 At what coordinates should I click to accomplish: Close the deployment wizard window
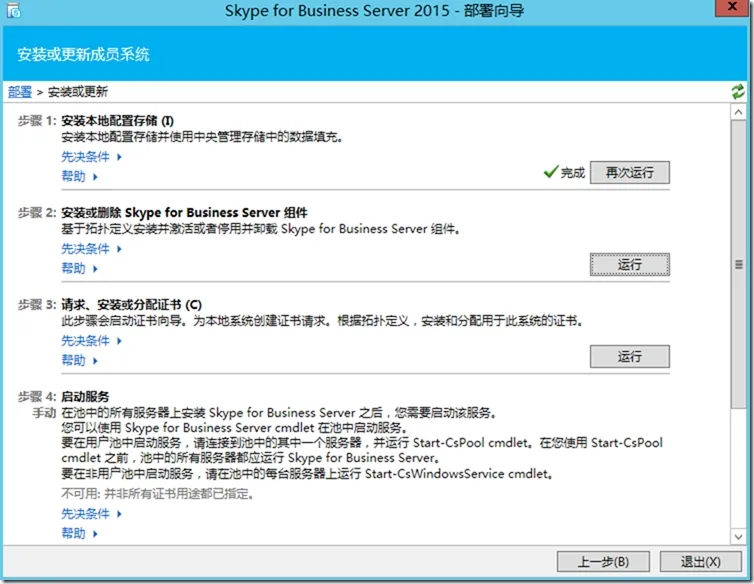(732, 7)
